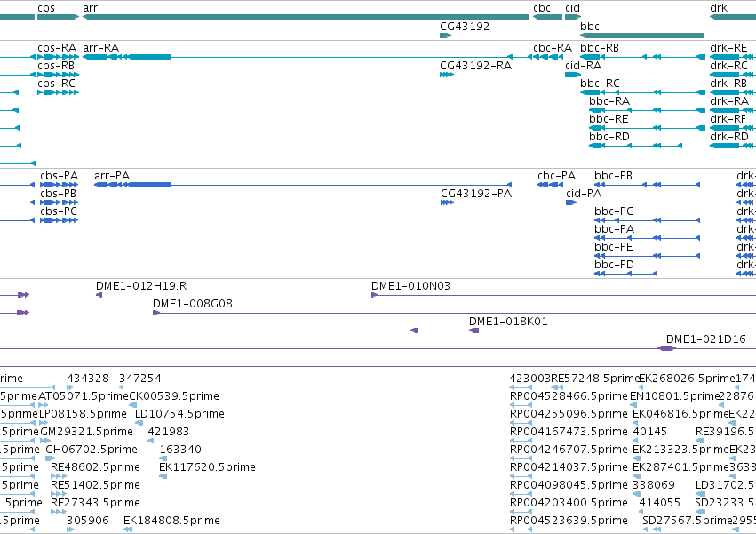Select the RP004255096.5prime EST
The image size is (756, 534).
tap(521, 423)
